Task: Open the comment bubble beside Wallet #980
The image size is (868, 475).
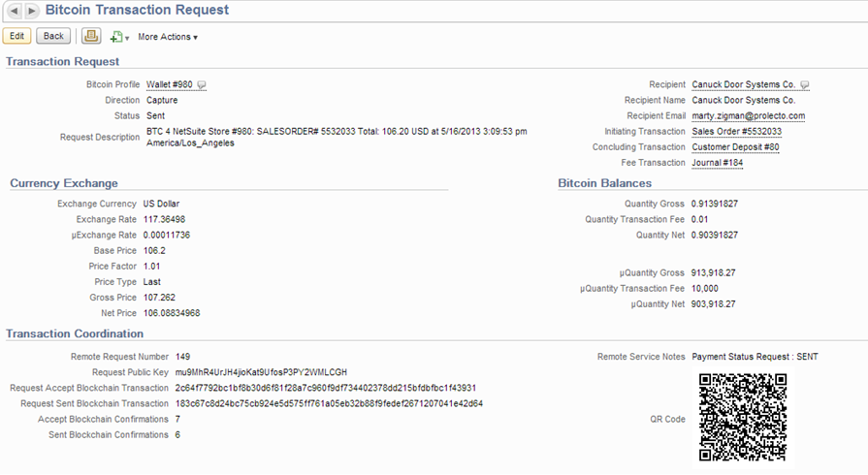Action: click(202, 84)
